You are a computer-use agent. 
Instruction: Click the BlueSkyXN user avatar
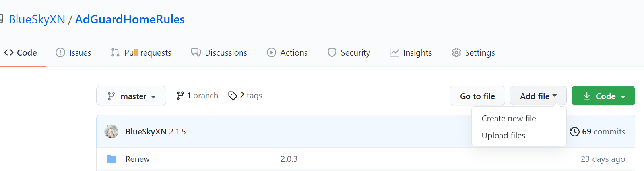pyautogui.click(x=111, y=131)
